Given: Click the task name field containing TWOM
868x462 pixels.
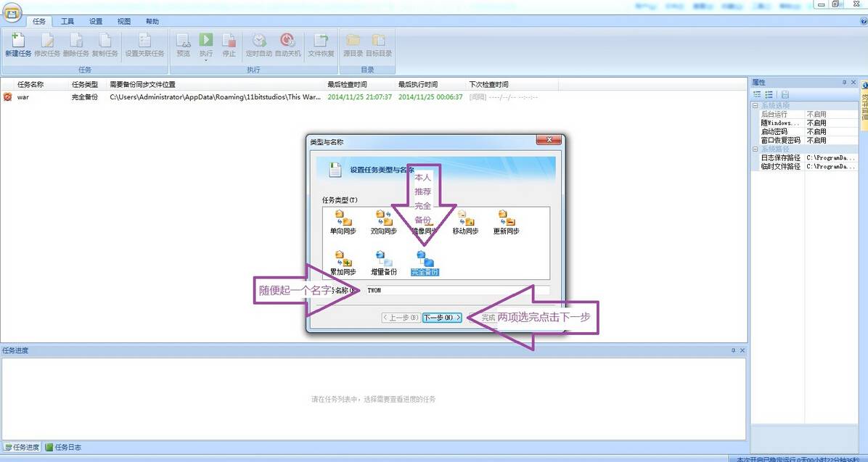Looking at the screenshot, I should pyautogui.click(x=457, y=290).
